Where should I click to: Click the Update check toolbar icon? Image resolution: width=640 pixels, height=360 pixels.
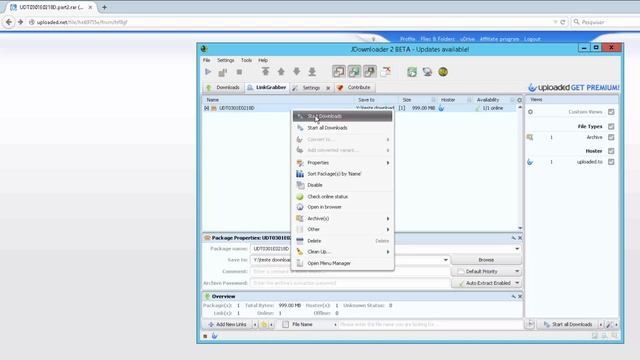(x=427, y=72)
